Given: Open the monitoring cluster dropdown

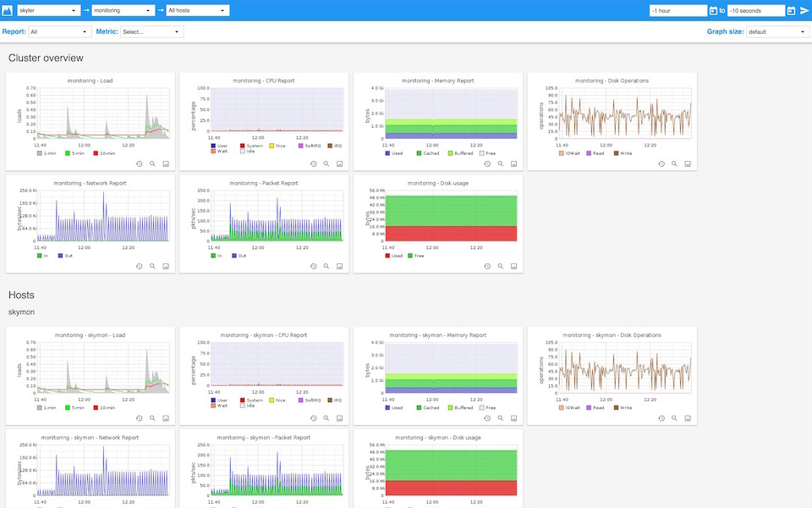Looking at the screenshot, I should pyautogui.click(x=123, y=10).
